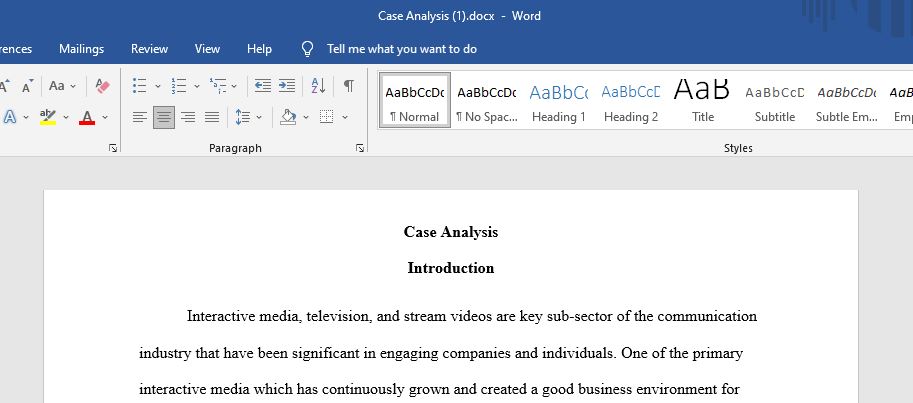The width and height of the screenshot is (913, 403).
Task: Click the Line and Paragraph Spacing icon
Action: pyautogui.click(x=242, y=117)
